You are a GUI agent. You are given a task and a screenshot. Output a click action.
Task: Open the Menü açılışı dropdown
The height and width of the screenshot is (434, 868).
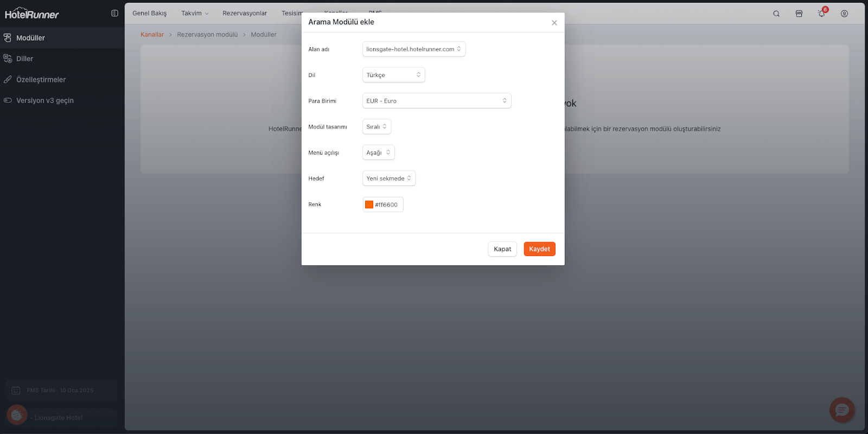click(378, 152)
